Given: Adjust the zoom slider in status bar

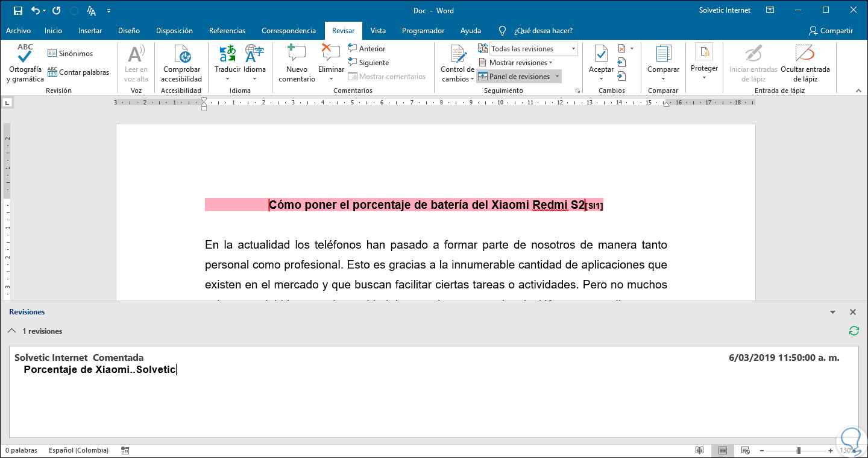Looking at the screenshot, I should point(799,451).
